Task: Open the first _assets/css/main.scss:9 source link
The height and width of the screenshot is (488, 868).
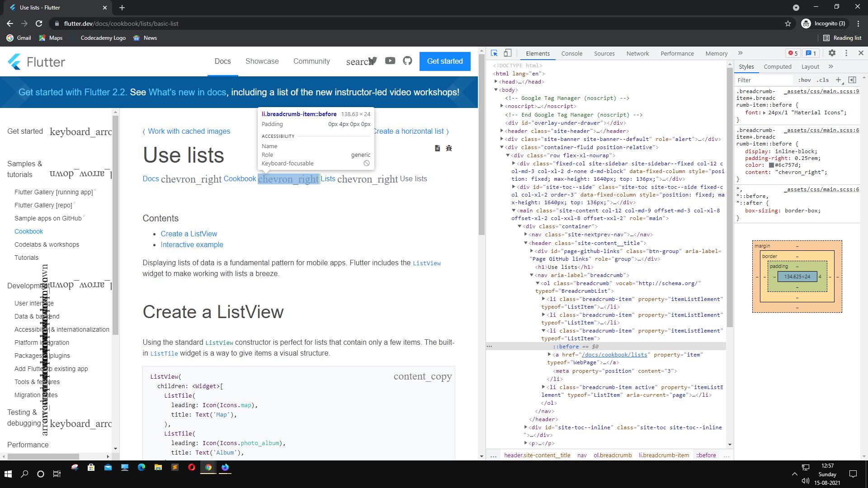Action: (821, 91)
